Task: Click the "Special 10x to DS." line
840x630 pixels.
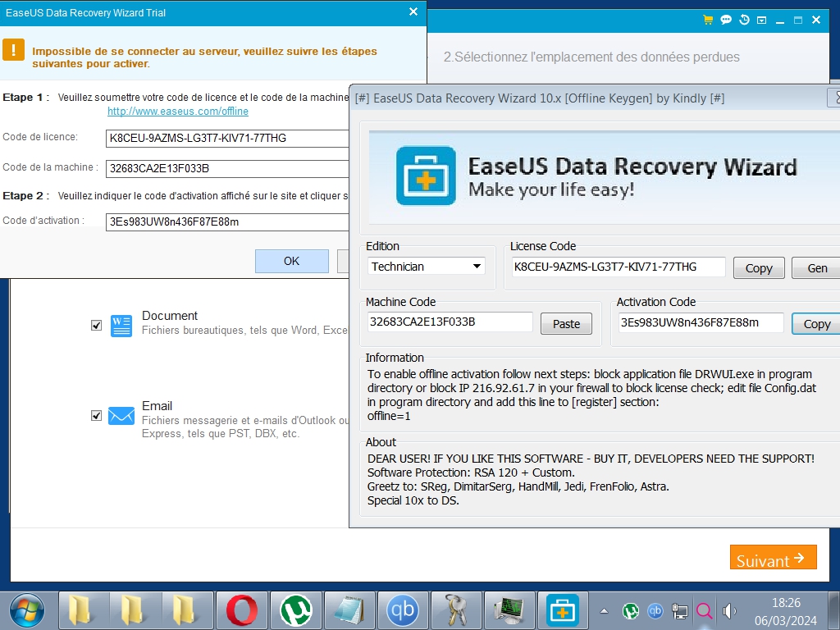Action: point(413,500)
